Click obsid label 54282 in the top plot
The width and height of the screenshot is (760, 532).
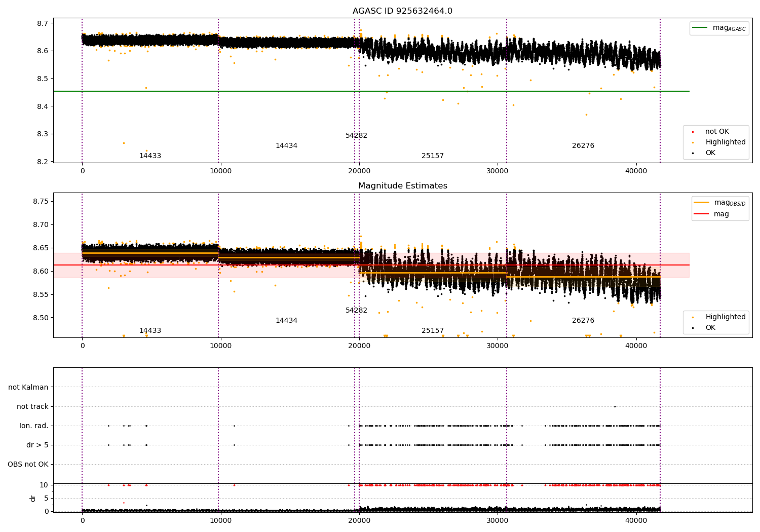356,136
